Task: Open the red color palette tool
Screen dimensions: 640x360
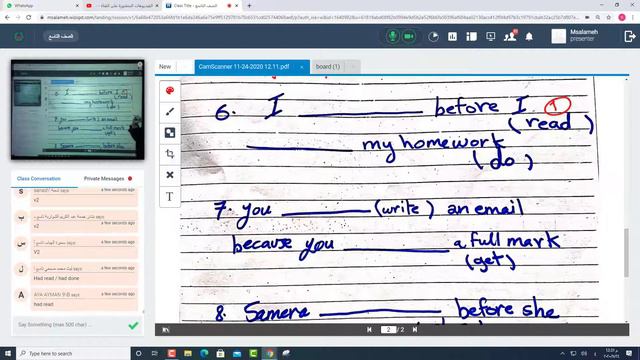Action: point(170,91)
